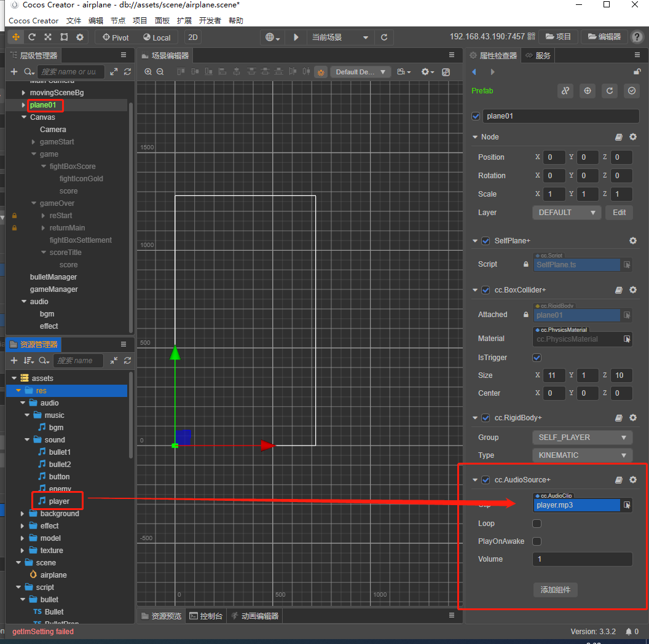Switch to the 控制台 console tab

[x=206, y=616]
